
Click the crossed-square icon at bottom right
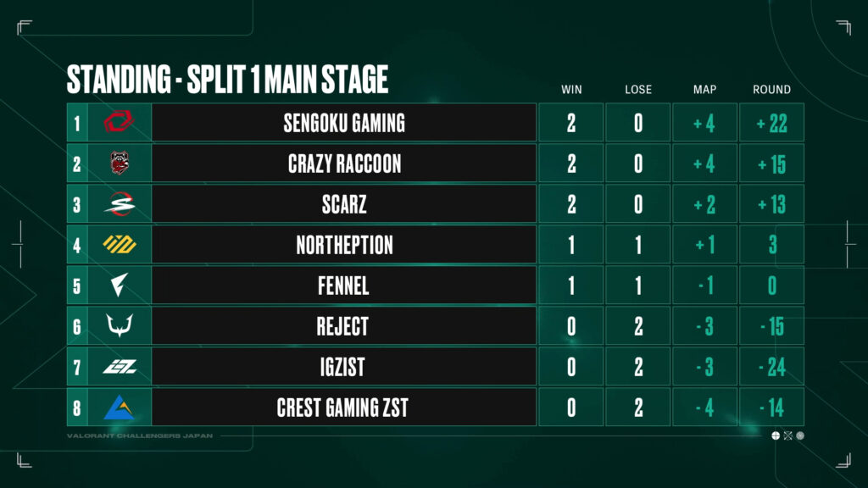click(787, 436)
